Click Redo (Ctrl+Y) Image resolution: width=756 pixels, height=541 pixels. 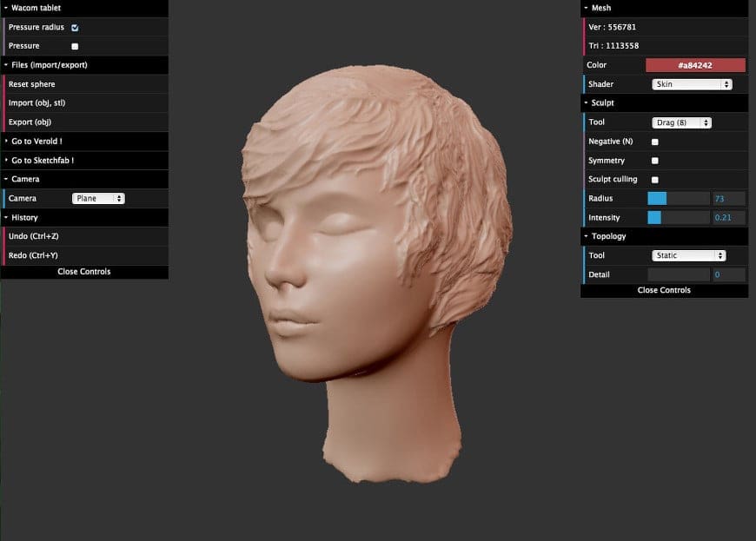coord(33,255)
